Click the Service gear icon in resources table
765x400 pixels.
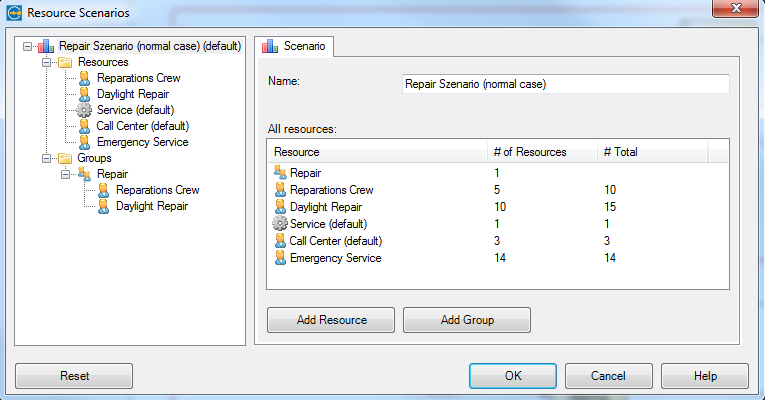pos(280,224)
